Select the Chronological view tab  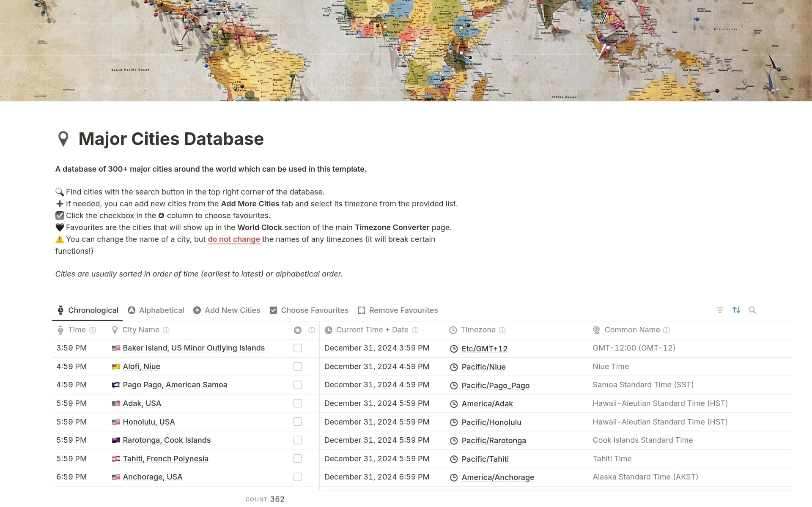(88, 310)
